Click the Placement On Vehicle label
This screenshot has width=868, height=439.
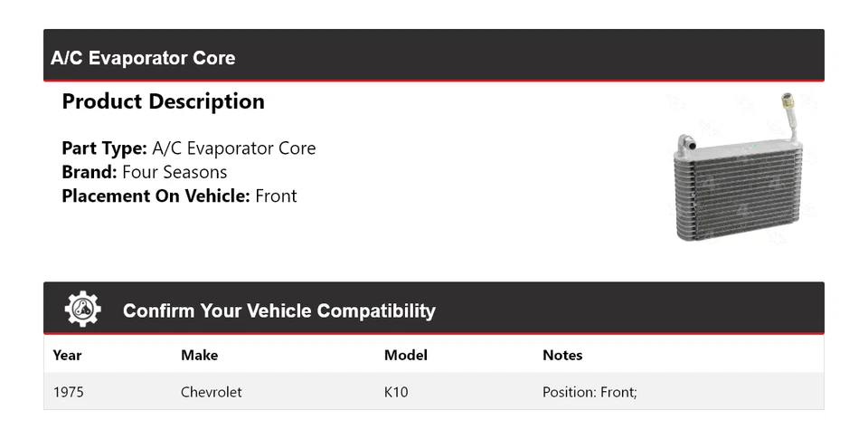[x=156, y=196]
